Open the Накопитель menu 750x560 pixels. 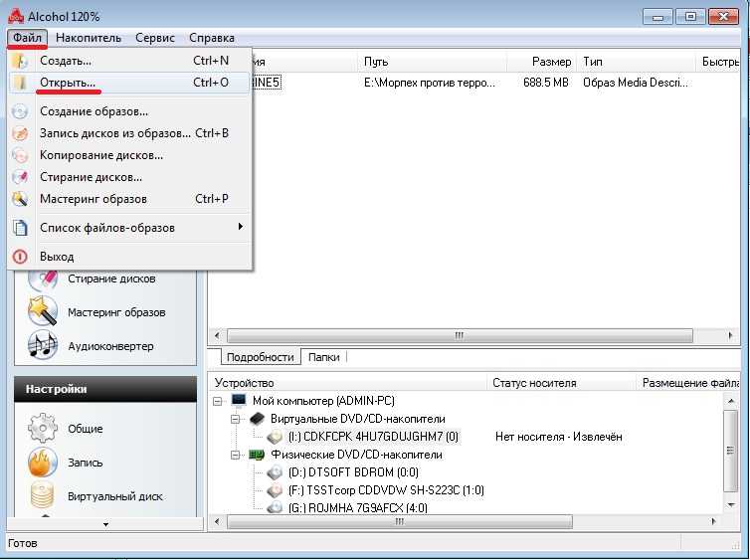89,38
